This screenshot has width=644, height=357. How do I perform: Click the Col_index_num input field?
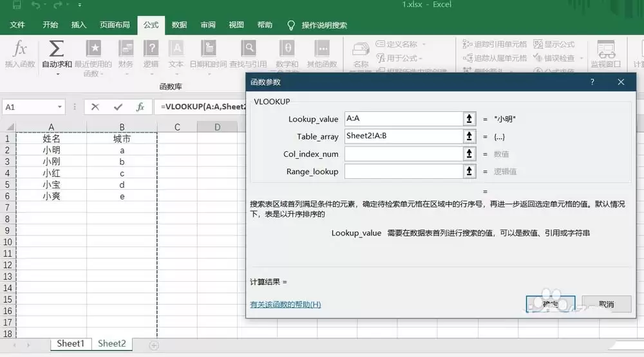404,154
